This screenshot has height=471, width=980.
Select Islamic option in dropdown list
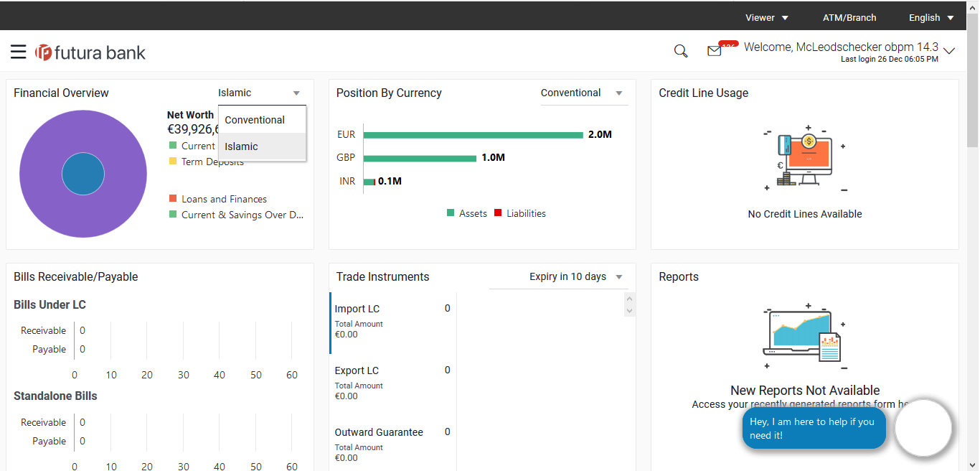[x=263, y=146]
